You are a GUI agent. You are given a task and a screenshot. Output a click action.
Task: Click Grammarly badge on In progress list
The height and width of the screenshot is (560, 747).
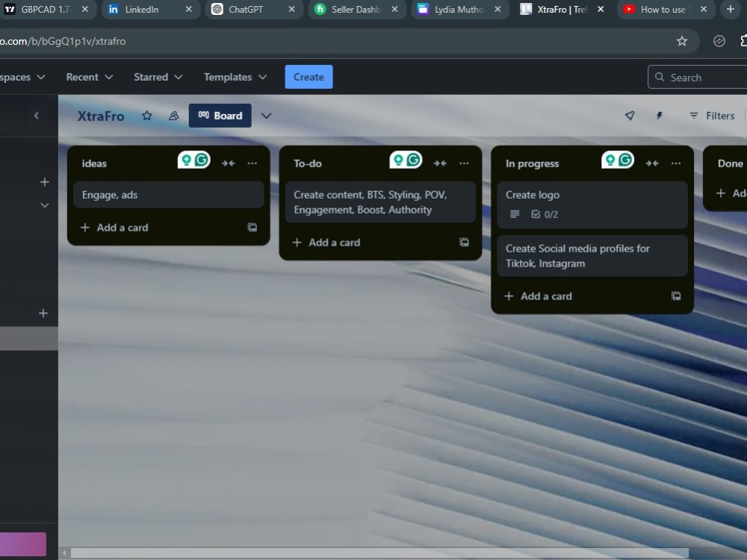[618, 160]
